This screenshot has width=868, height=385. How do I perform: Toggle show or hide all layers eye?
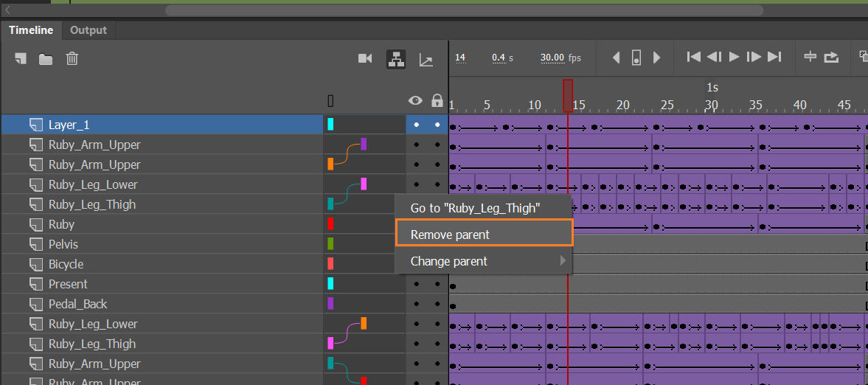click(415, 100)
